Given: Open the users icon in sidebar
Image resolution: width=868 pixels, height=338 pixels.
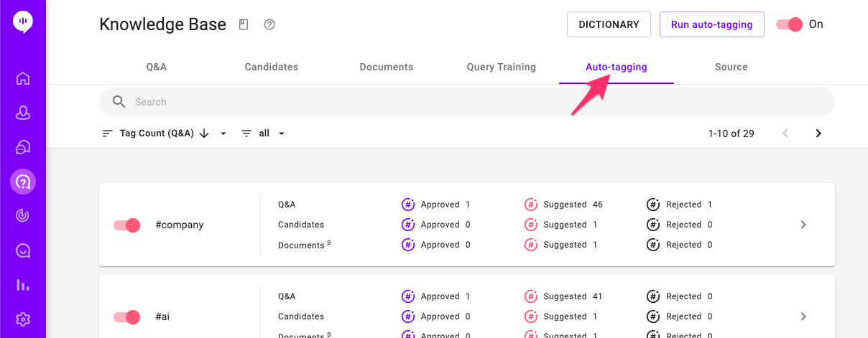Looking at the screenshot, I should tap(23, 113).
